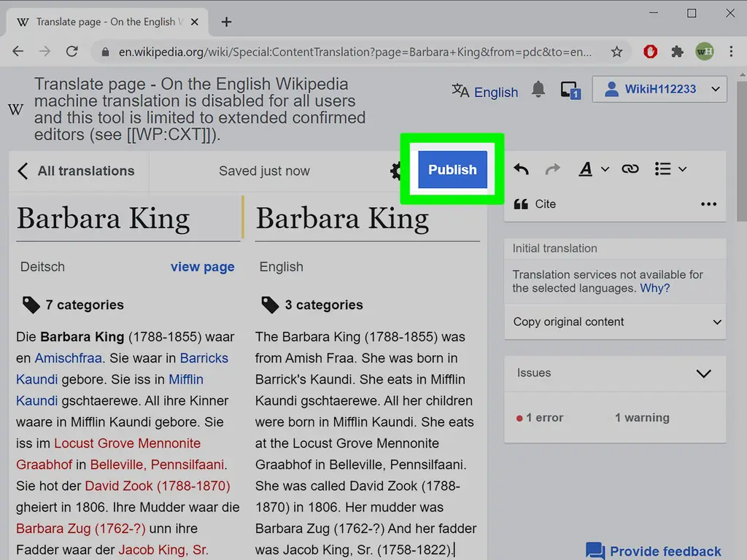The image size is (747, 560).
Task: Open the David Zook (1788-1870) link
Action: click(x=158, y=486)
